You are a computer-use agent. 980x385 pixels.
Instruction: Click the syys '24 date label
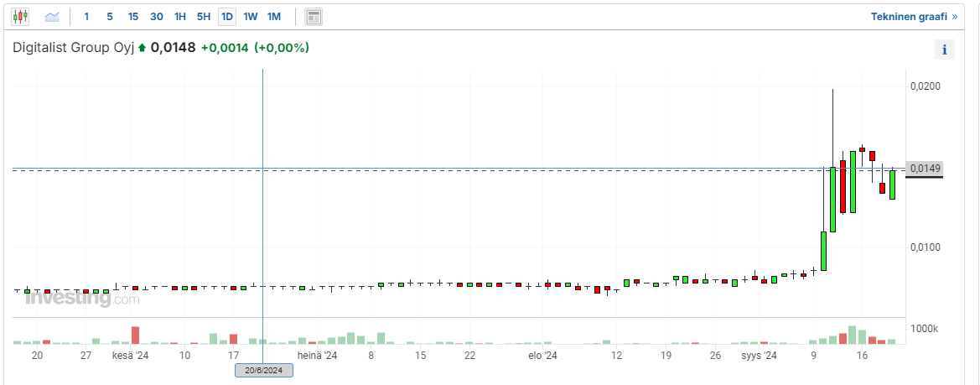pos(759,356)
